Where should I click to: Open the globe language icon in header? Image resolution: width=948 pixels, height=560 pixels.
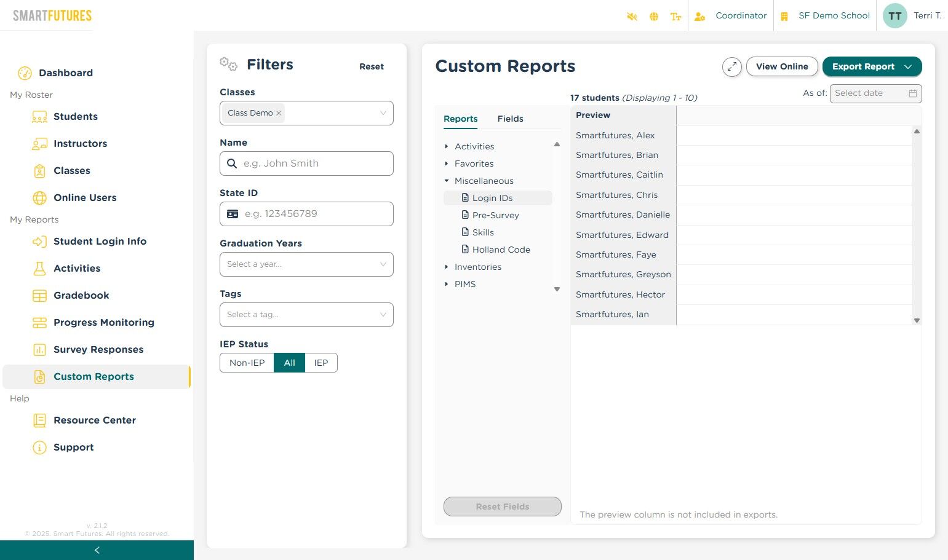654,17
